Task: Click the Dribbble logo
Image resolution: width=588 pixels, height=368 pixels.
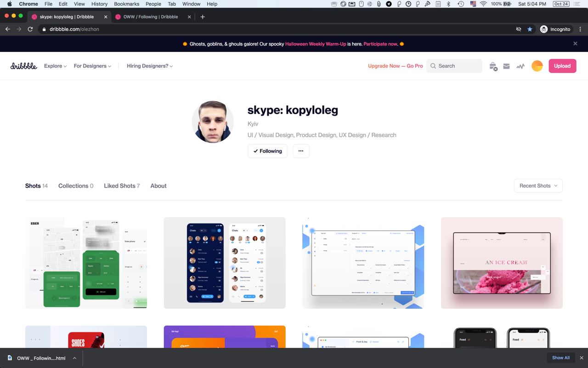Action: pos(23,66)
